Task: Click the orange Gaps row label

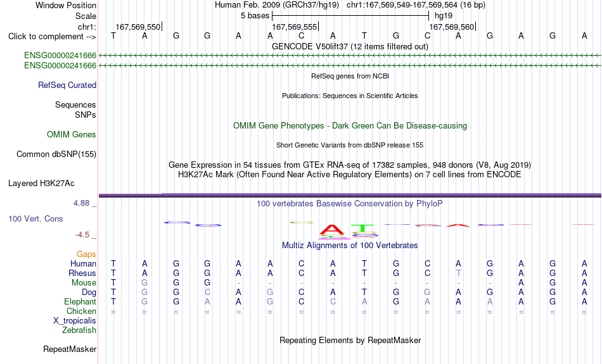Action: click(86, 254)
